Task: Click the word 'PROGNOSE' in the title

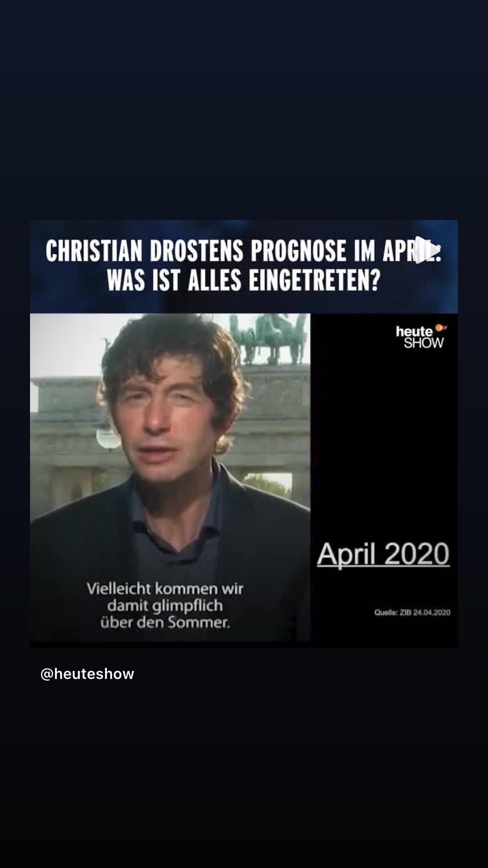Action: click(x=298, y=251)
